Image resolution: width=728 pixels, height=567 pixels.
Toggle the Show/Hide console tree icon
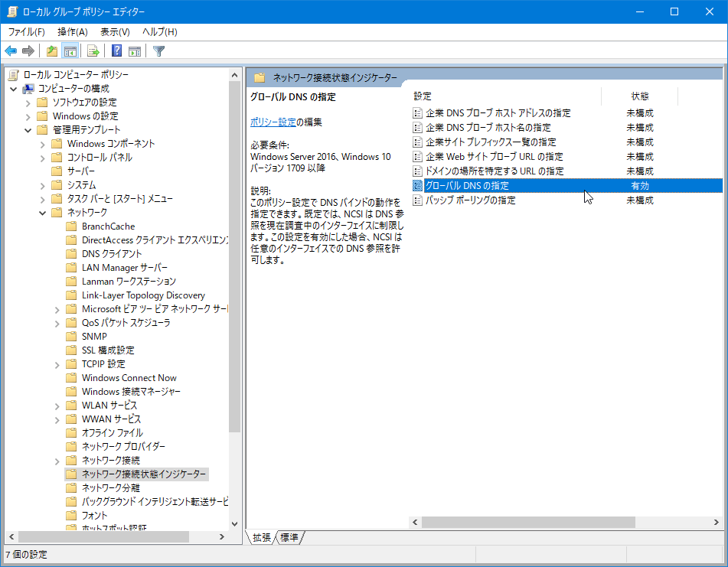70,51
